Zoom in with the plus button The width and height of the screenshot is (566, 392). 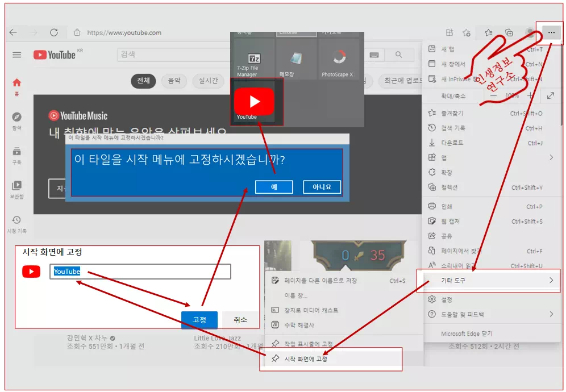pyautogui.click(x=530, y=95)
